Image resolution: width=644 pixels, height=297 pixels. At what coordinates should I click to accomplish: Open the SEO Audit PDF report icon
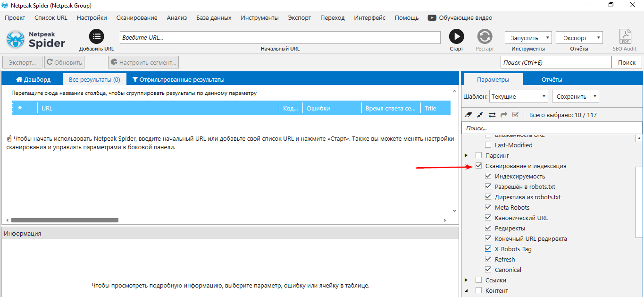625,36
